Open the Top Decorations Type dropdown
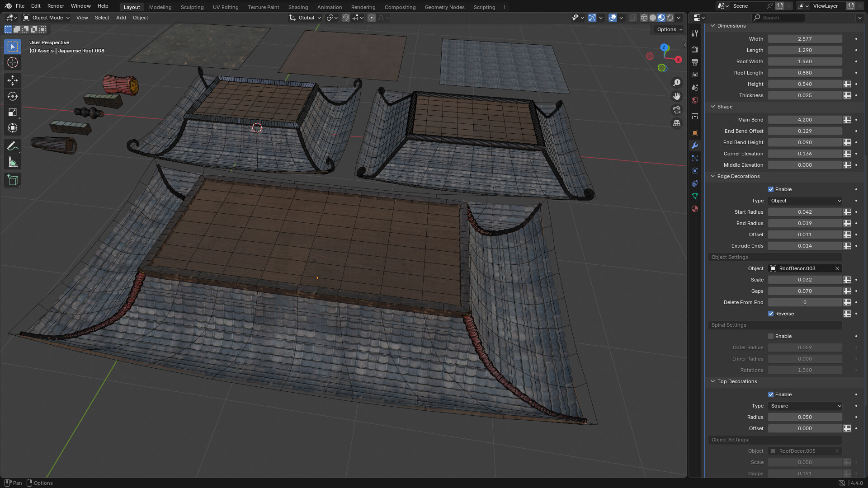868x488 pixels. (805, 406)
